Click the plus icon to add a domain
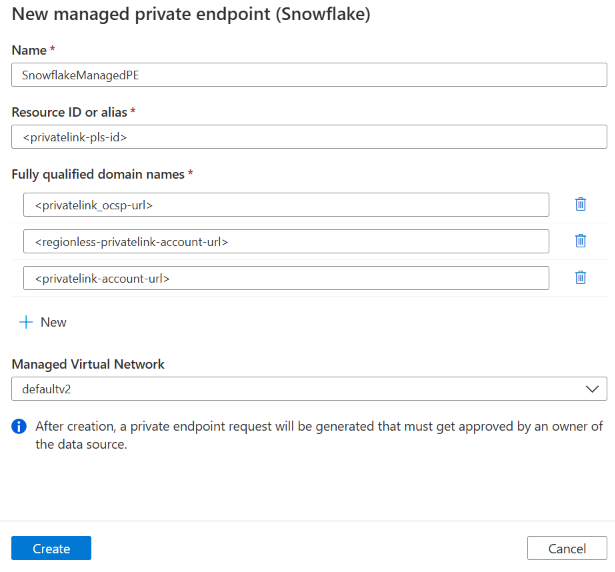This screenshot has height=572, width=615. (26, 322)
